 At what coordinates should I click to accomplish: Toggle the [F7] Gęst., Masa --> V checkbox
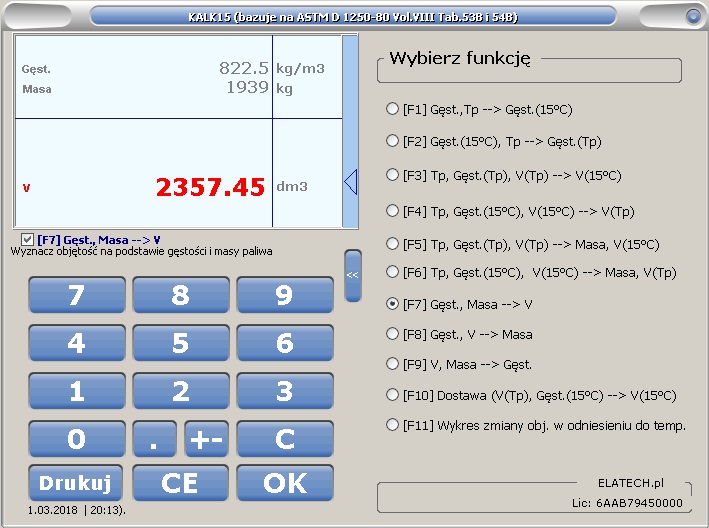click(x=27, y=239)
